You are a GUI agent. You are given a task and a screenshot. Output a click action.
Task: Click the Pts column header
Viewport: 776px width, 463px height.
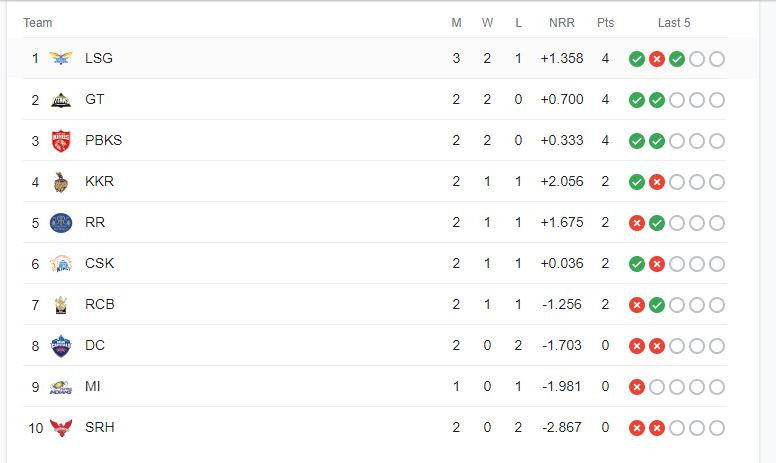605,23
